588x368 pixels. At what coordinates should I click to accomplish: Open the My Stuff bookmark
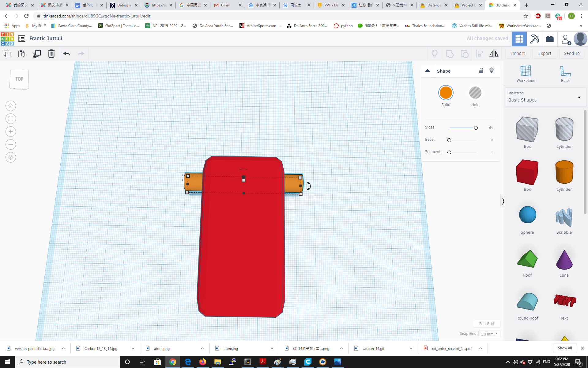coord(36,26)
